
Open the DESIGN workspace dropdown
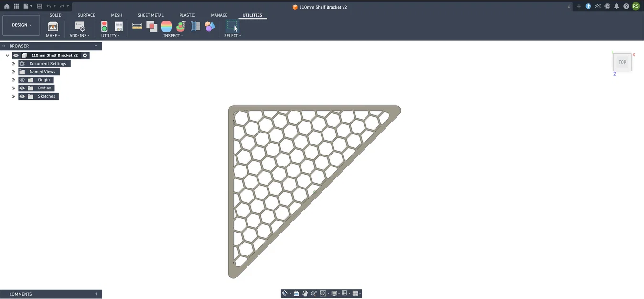(x=21, y=25)
